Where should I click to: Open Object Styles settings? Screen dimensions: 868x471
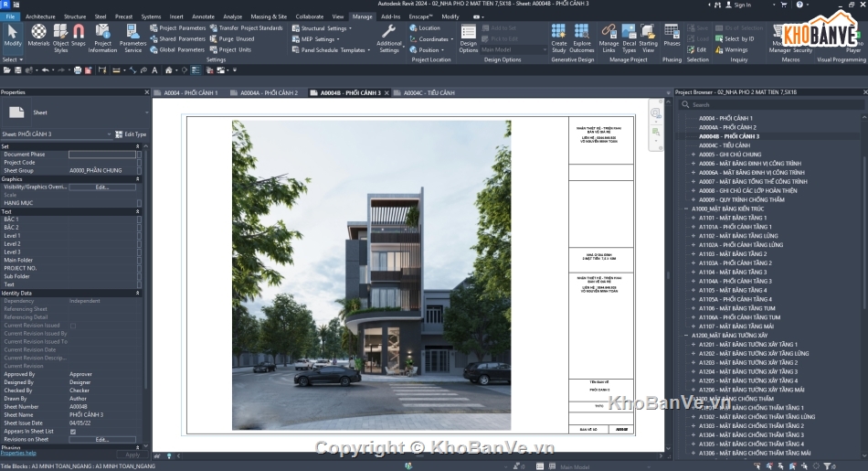[x=61, y=38]
